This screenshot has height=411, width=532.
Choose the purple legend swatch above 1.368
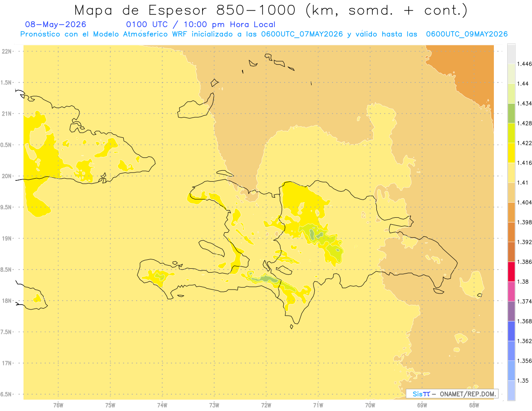click(x=511, y=311)
